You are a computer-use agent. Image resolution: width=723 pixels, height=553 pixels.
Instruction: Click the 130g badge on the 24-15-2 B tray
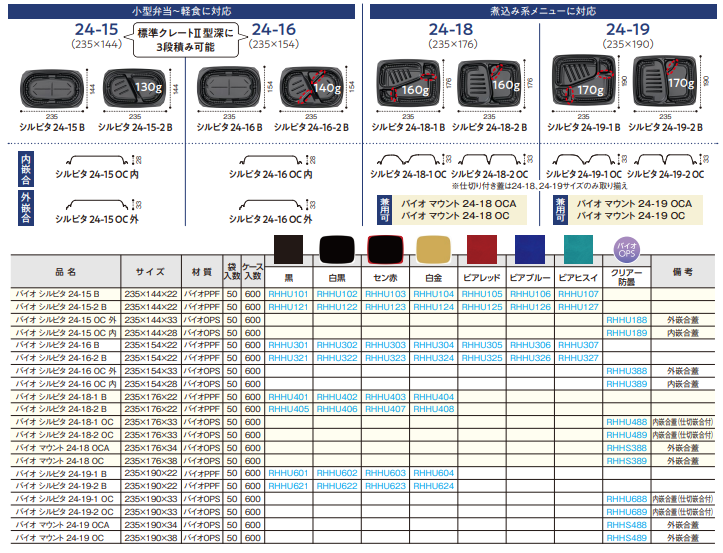(148, 88)
